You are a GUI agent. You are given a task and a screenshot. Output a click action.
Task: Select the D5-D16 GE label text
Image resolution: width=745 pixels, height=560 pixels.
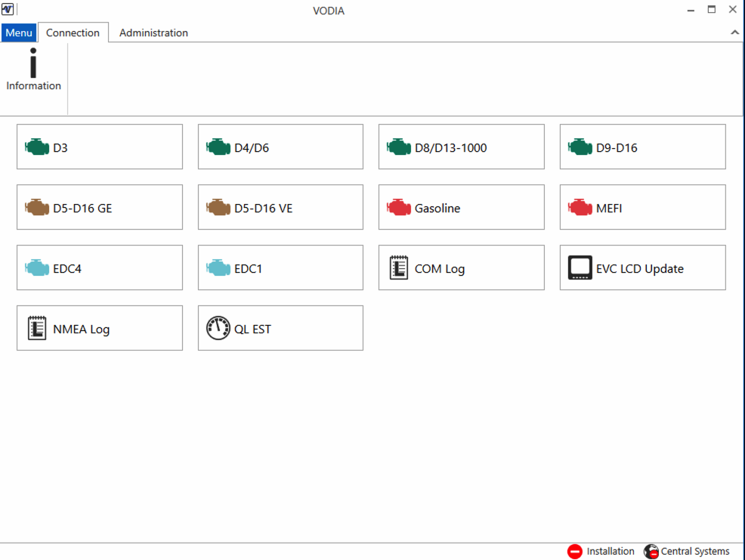[82, 209]
